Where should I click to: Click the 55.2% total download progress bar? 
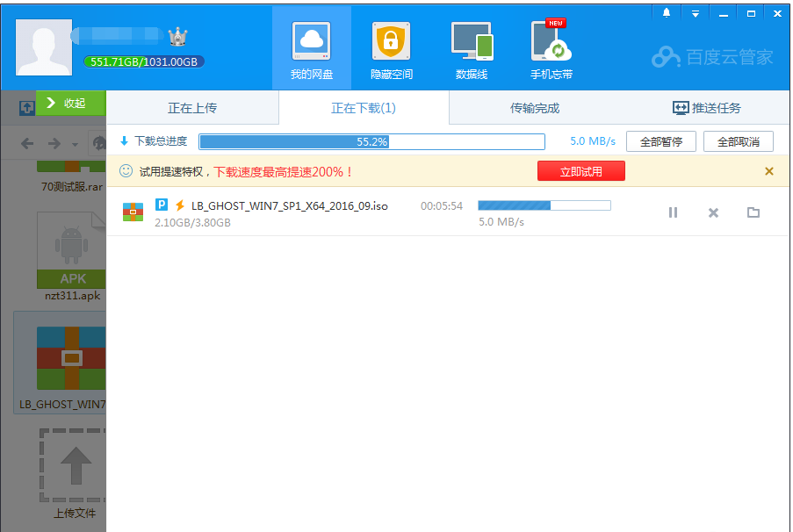(x=372, y=141)
